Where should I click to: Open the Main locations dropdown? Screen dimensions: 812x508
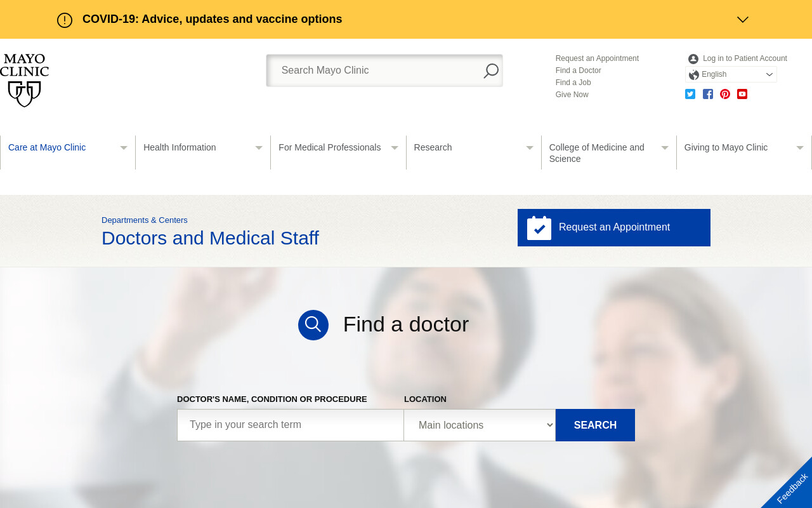[480, 425]
